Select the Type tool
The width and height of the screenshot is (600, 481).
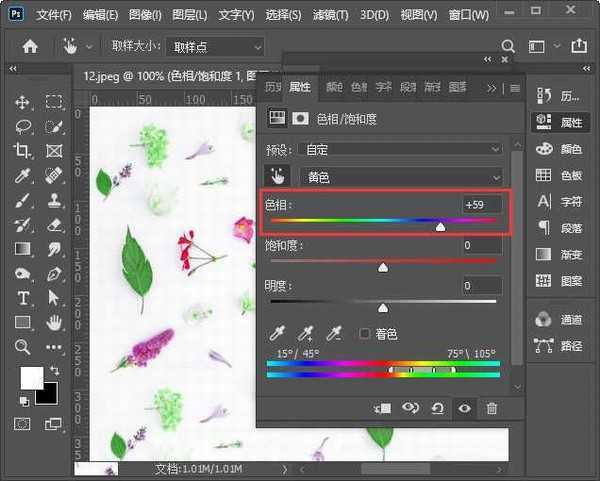(x=23, y=298)
